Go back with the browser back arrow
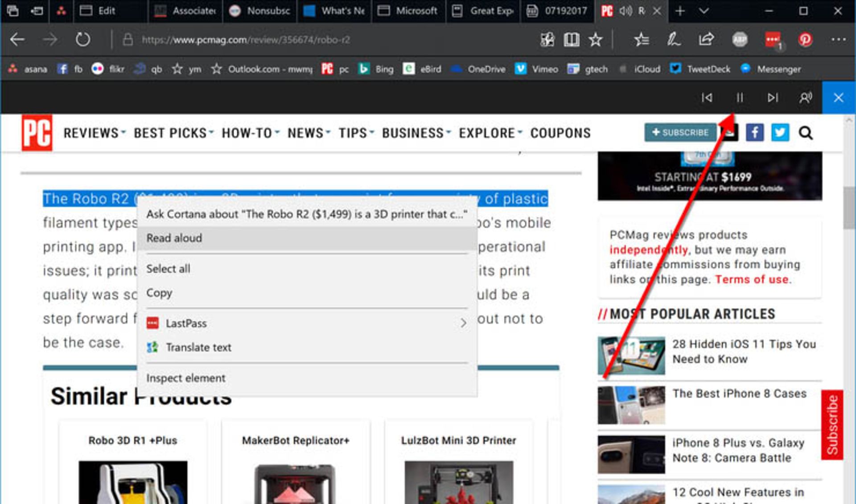The image size is (856, 504). (x=17, y=40)
